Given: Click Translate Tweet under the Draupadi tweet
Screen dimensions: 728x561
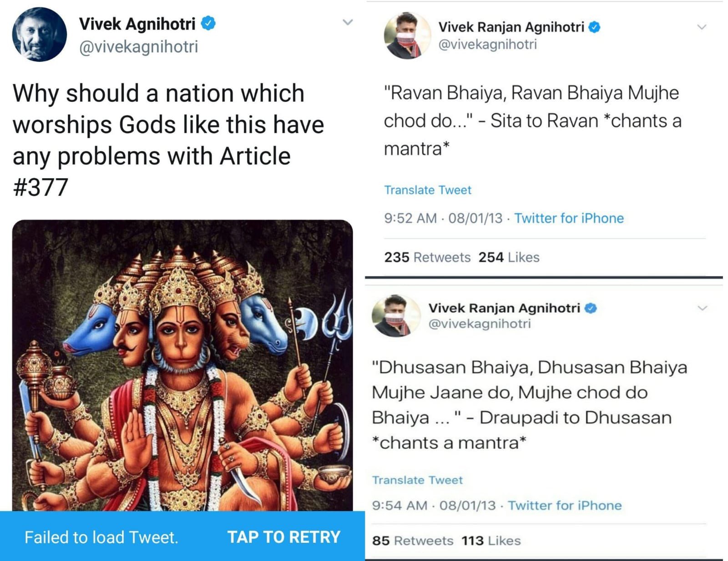Looking at the screenshot, I should click(417, 480).
